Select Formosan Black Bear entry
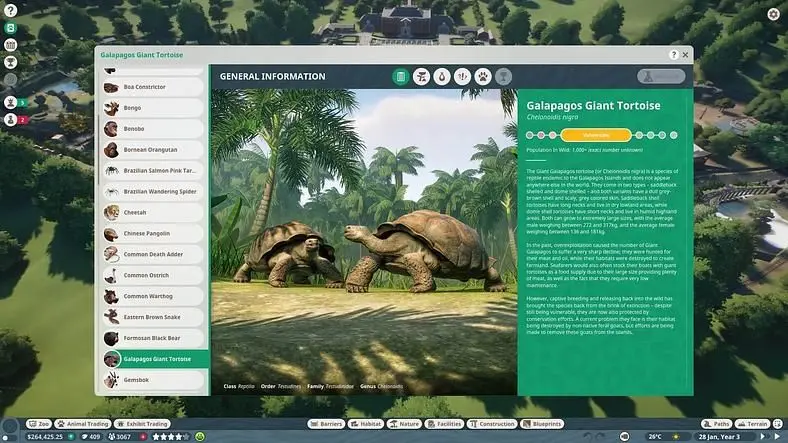788x443 pixels. [x=153, y=338]
